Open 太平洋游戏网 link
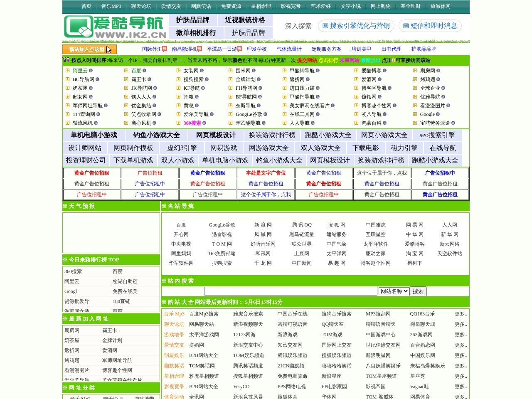 (204, 335)
